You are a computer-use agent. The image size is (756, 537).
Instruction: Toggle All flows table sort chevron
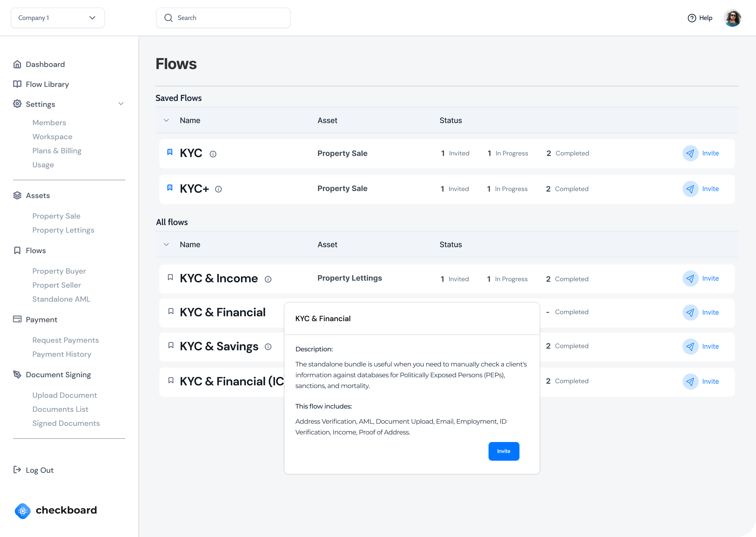click(x=166, y=244)
